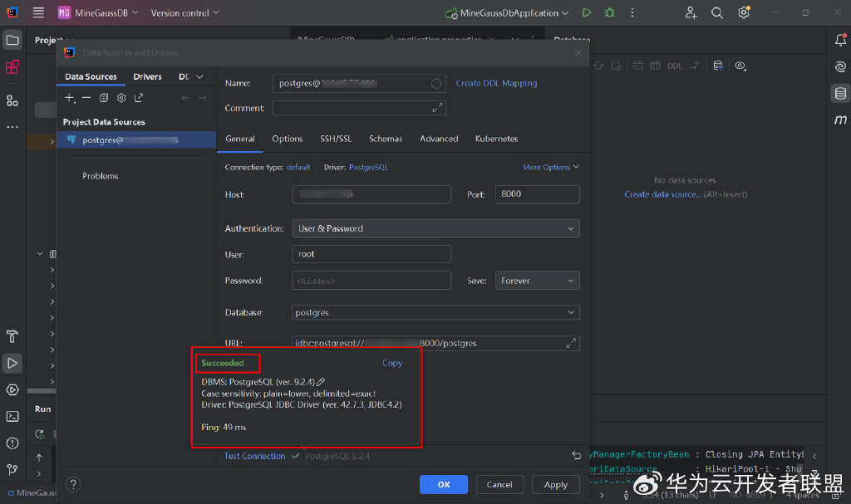Switch to the SSH/SSL tab
Image resolution: width=851 pixels, height=504 pixels.
336,139
